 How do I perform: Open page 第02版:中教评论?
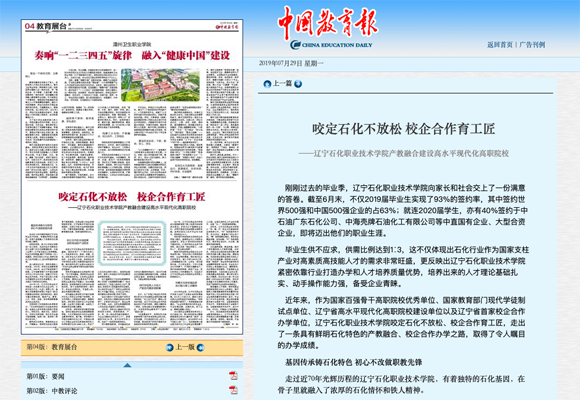pyautogui.click(x=52, y=391)
